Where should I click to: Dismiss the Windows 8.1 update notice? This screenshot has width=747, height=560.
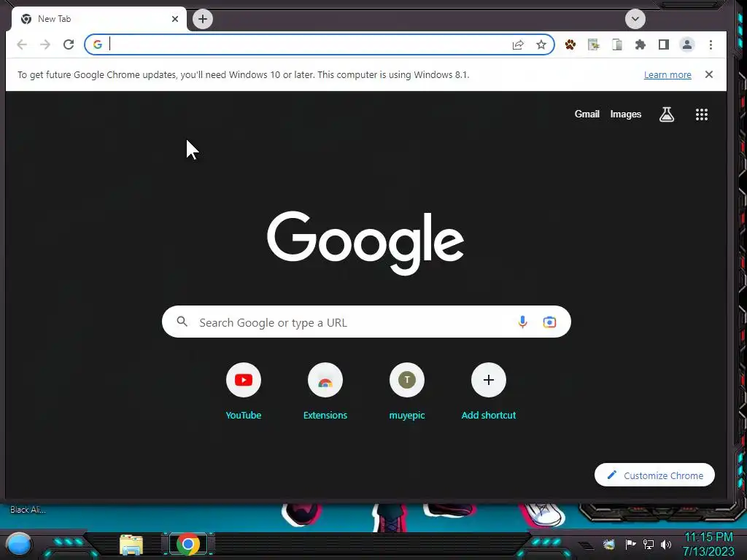(x=709, y=74)
